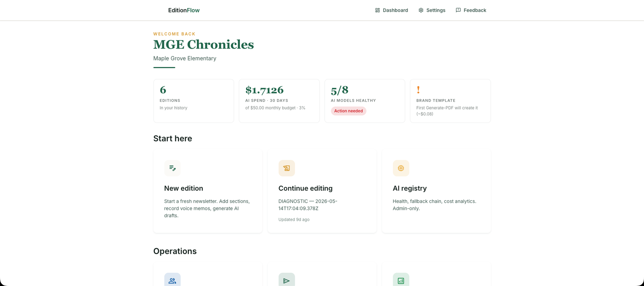The image size is (644, 286).
Task: Click the orange exclamation Brand Template icon
Action: (x=418, y=89)
